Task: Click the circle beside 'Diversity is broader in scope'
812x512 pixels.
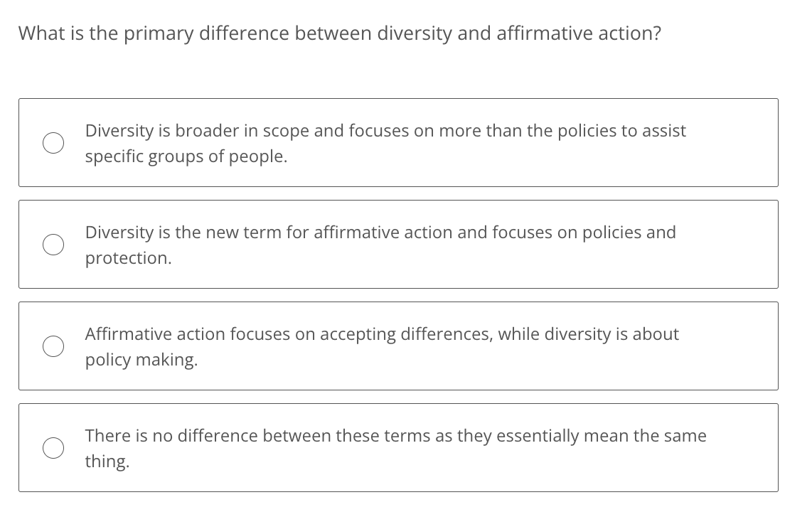Action: [53, 143]
